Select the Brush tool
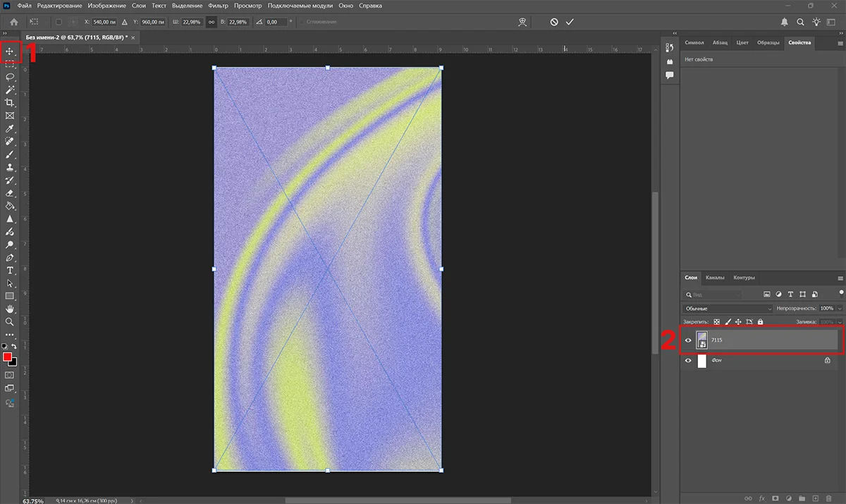This screenshot has height=504, width=846. (10, 154)
